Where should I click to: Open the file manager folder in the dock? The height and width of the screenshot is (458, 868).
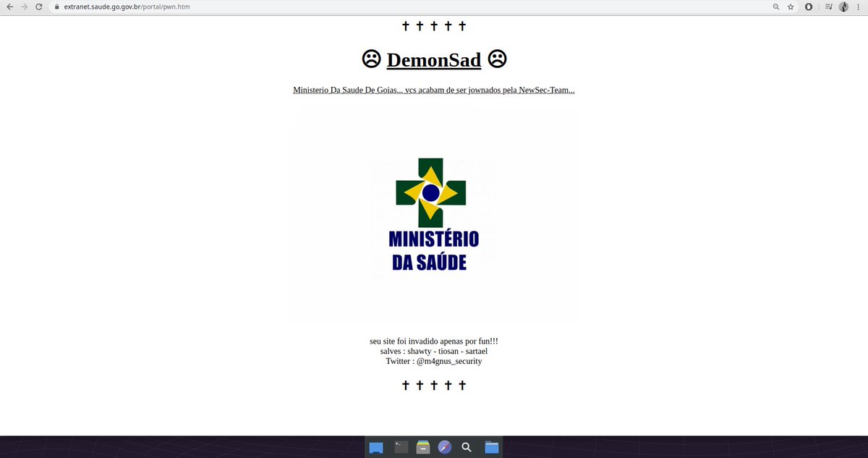point(492,447)
